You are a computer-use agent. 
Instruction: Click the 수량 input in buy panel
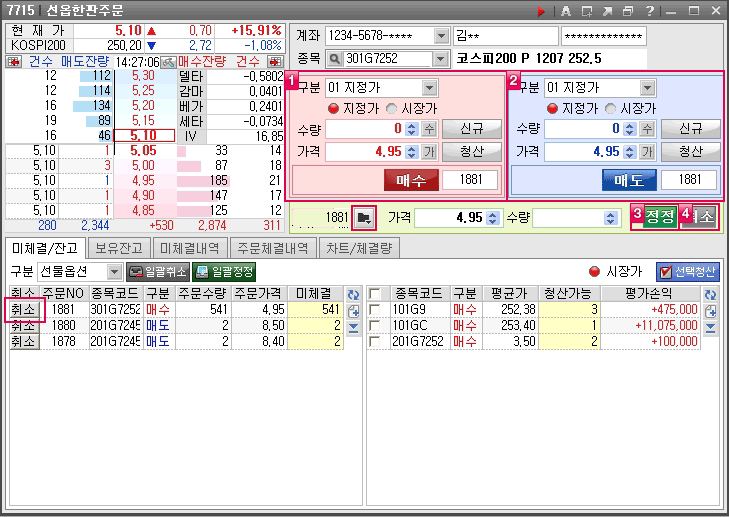[x=364, y=129]
